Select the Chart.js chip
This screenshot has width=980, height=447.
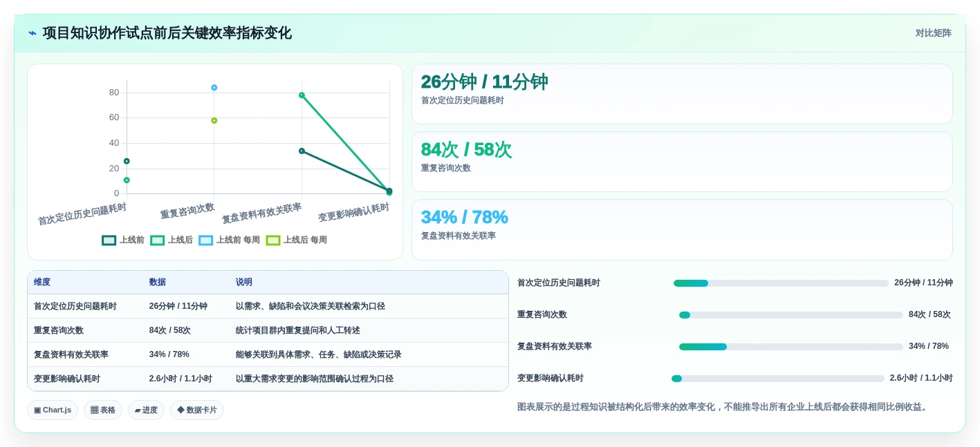(x=53, y=410)
